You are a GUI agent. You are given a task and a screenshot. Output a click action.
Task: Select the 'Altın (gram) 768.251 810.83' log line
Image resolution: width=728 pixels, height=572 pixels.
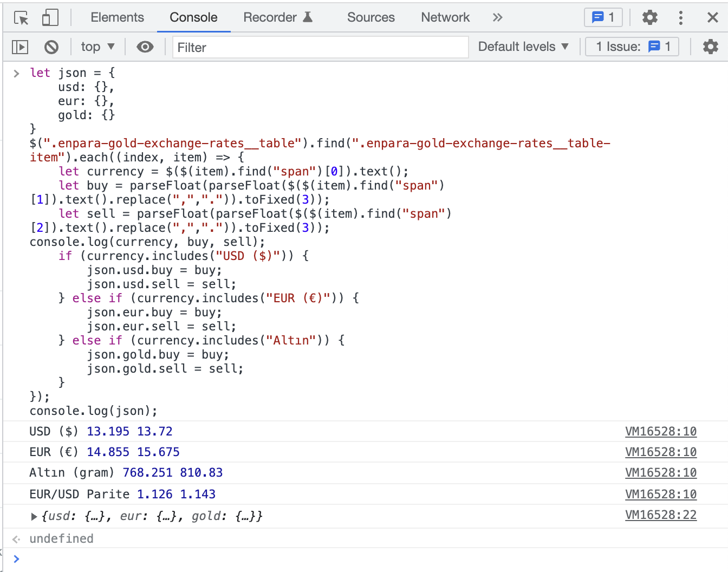coord(126,472)
